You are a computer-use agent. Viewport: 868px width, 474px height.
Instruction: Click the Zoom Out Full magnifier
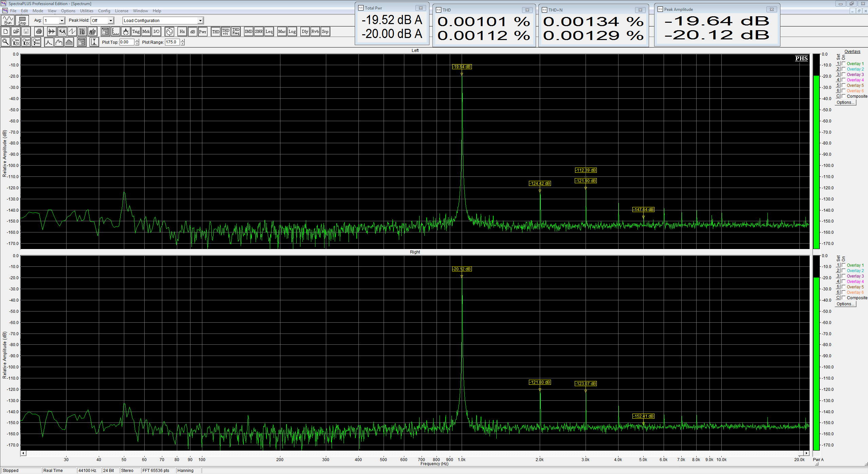tap(36, 42)
